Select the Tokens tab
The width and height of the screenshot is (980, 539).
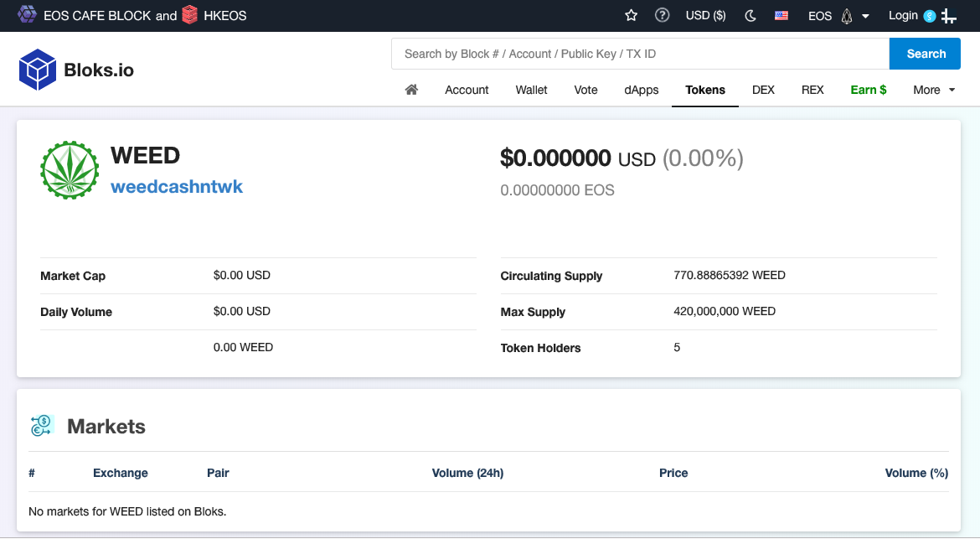705,90
